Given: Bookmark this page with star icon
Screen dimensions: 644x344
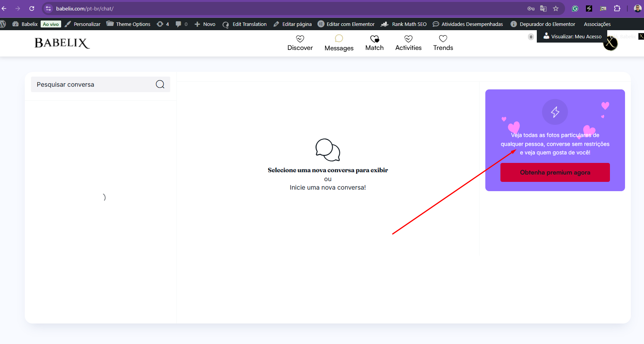Looking at the screenshot, I should tap(556, 9).
